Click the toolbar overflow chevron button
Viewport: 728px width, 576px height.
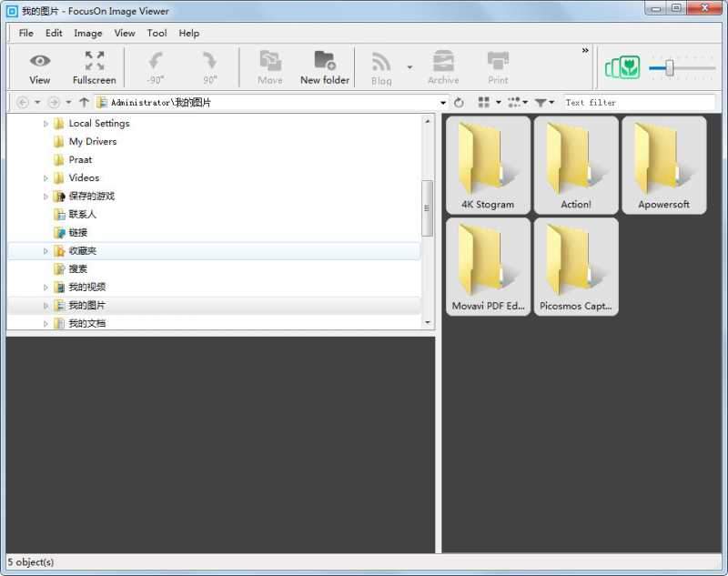coord(584,52)
